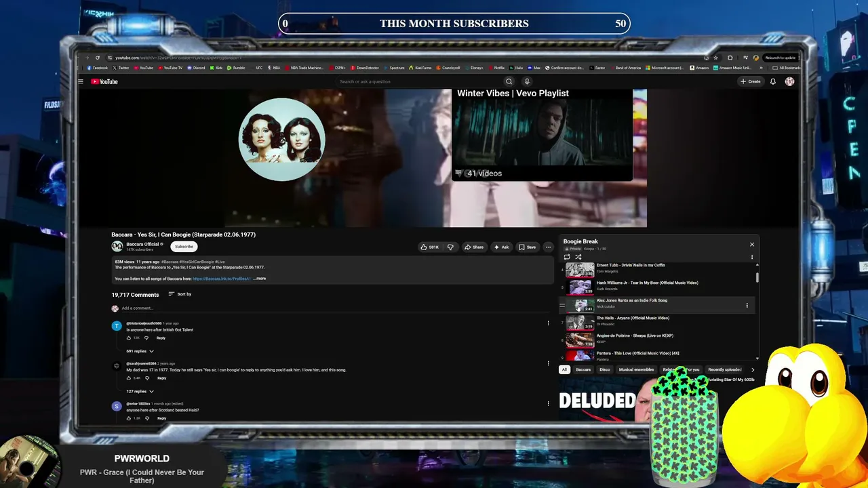The image size is (868, 488).
Task: Open the Bank of America bookmark
Action: [x=625, y=68]
